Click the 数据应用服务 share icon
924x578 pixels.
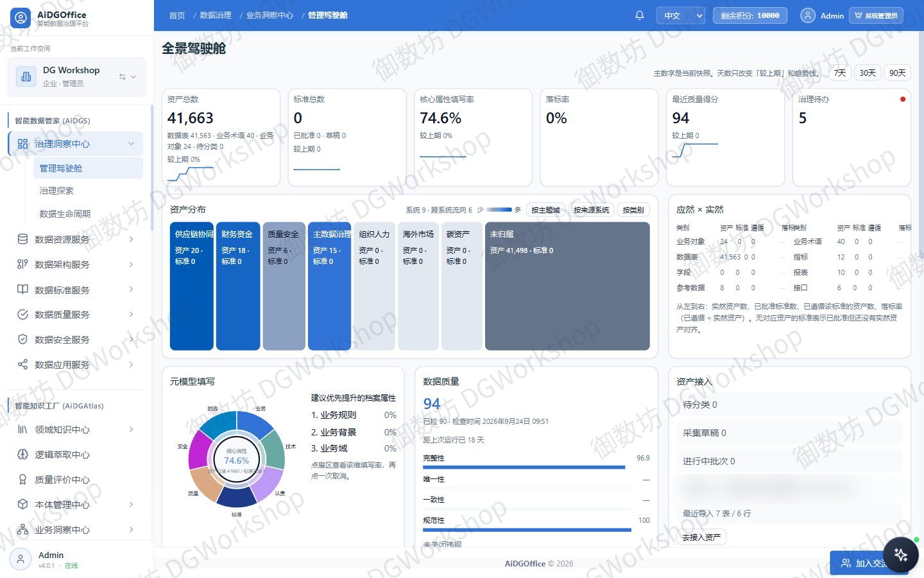click(22, 364)
